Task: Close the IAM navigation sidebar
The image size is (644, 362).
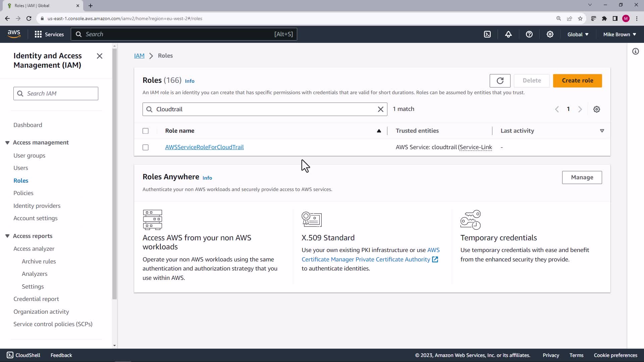Action: pos(100,56)
